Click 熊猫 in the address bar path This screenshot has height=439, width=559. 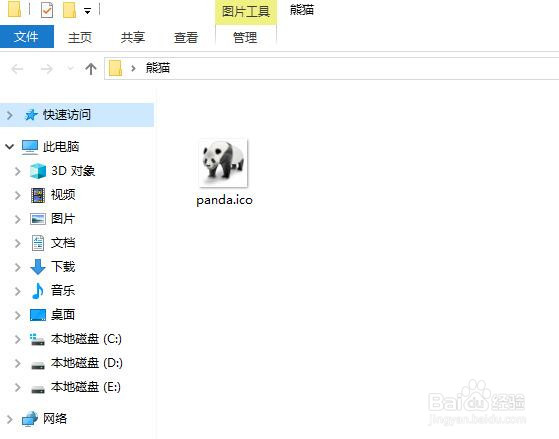point(158,68)
